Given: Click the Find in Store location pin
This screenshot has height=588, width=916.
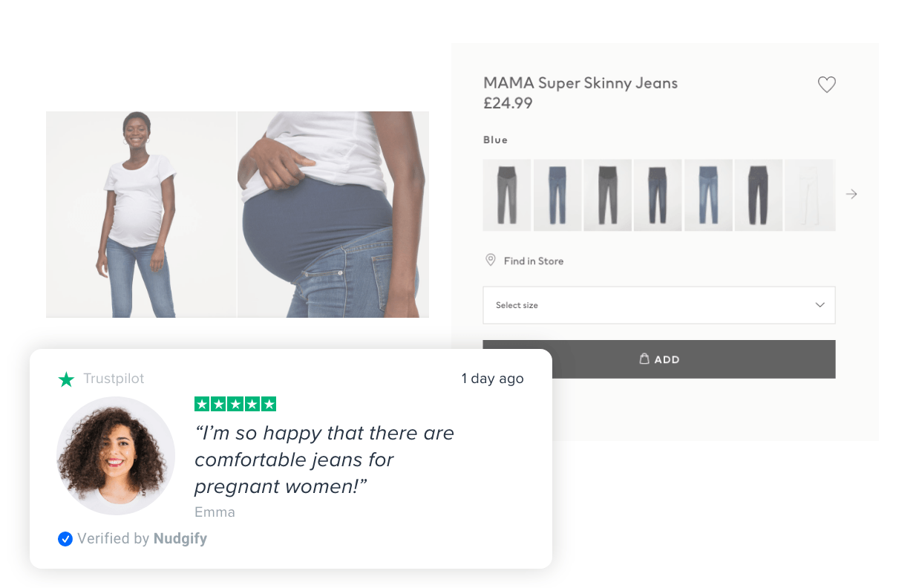Looking at the screenshot, I should click(x=490, y=261).
